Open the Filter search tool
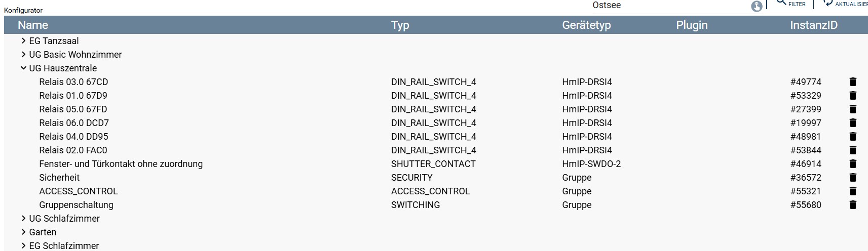 pyautogui.click(x=791, y=4)
